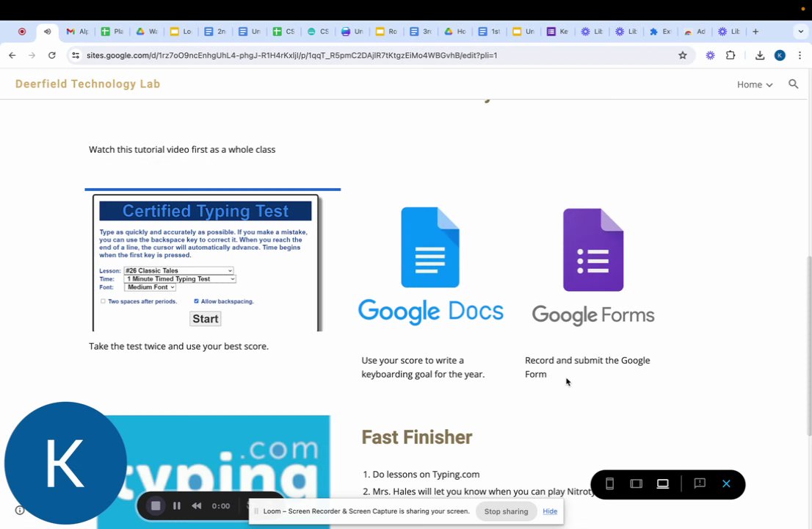Viewport: 812px width, 529px height.
Task: Click 'Take the test twice' text
Action: (x=178, y=346)
